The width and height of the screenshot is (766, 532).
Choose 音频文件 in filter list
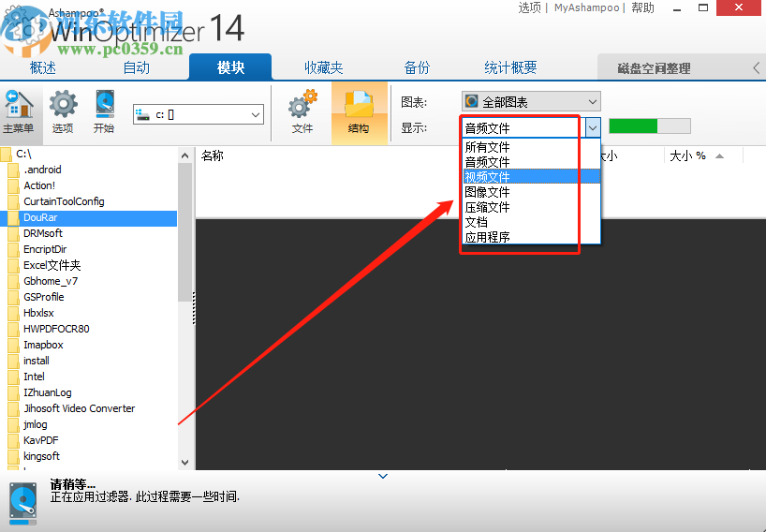(x=532, y=162)
